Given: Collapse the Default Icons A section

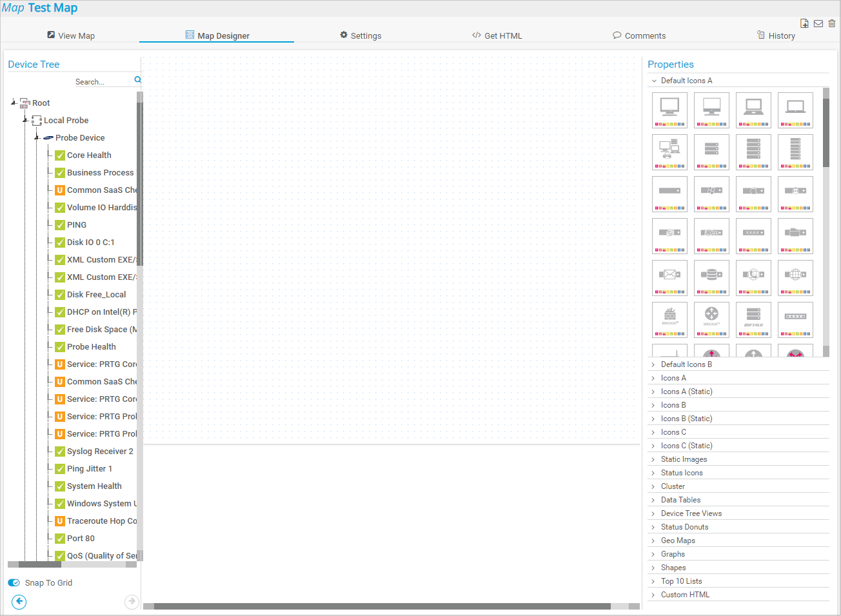Looking at the screenshot, I should pyautogui.click(x=686, y=81).
